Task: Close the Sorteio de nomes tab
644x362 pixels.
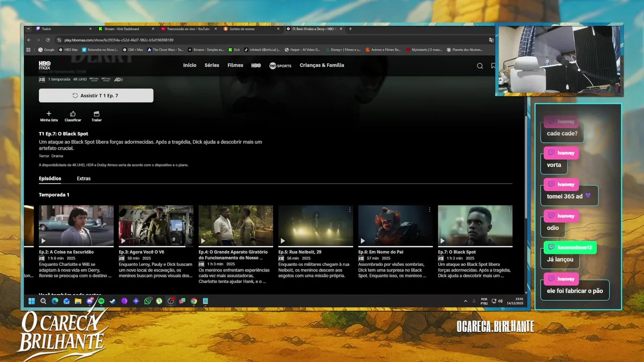Action: pyautogui.click(x=278, y=29)
